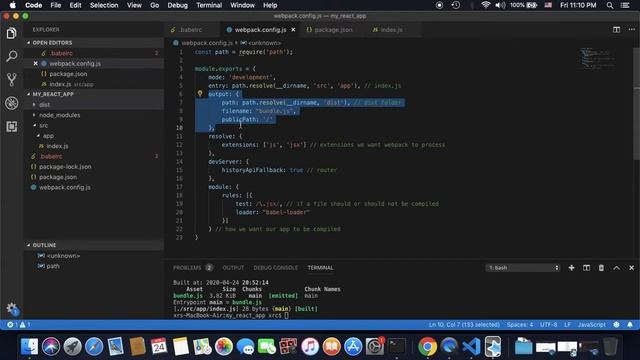Viewport: 640px width, 360px height.
Task: Switch to the .babelrc tab
Action: pyautogui.click(x=191, y=30)
